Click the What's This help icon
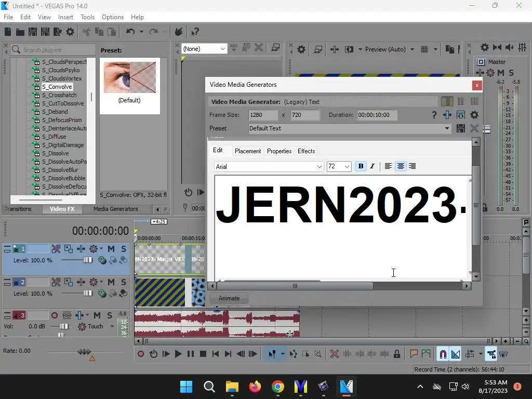532x399 pixels. pyautogui.click(x=195, y=32)
